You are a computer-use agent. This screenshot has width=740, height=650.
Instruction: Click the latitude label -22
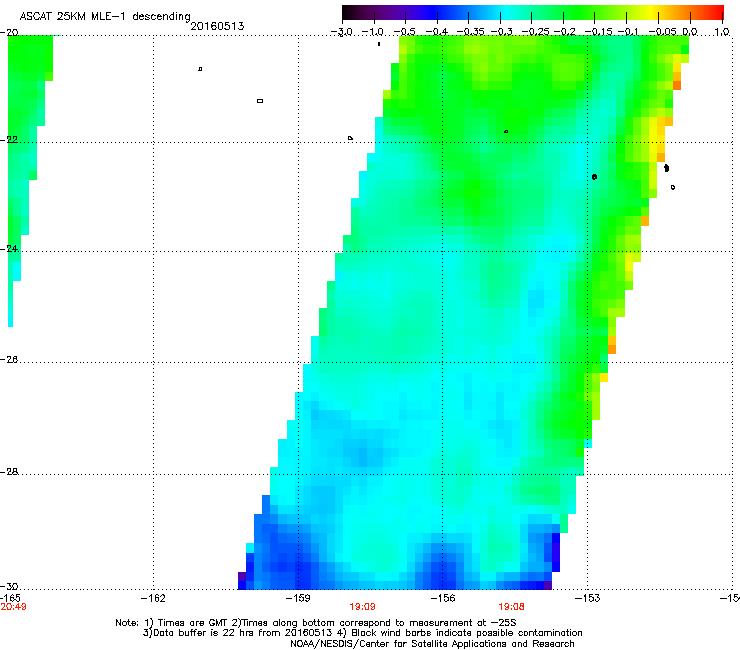9,140
